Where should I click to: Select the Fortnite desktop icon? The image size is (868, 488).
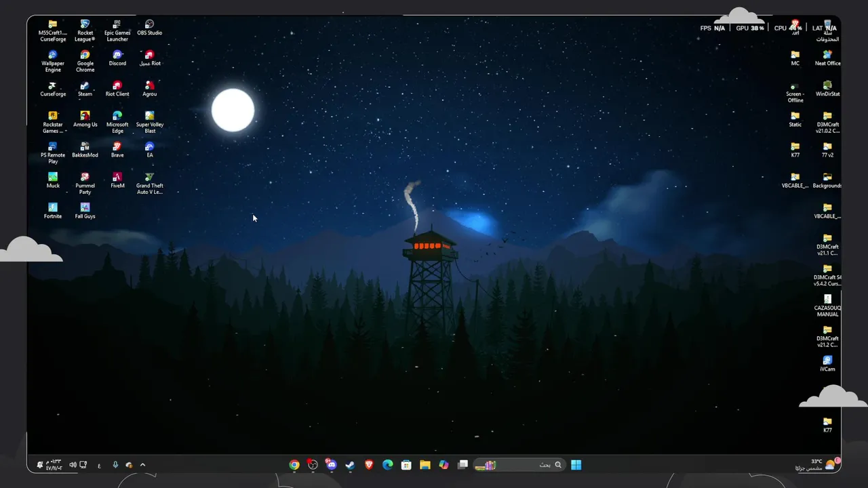53,211
